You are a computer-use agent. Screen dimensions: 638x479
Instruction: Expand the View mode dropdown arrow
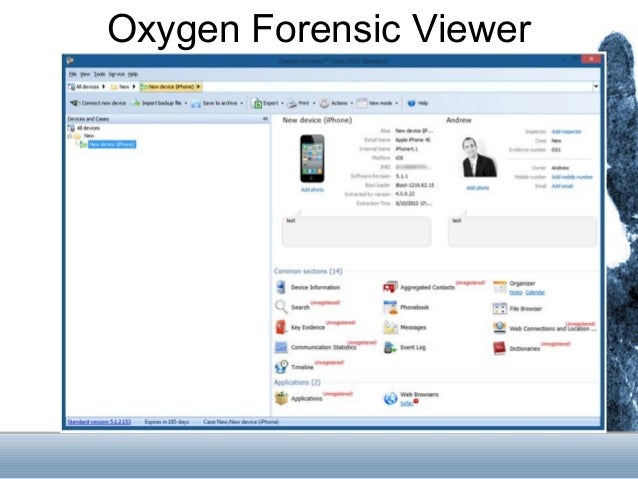click(x=397, y=103)
